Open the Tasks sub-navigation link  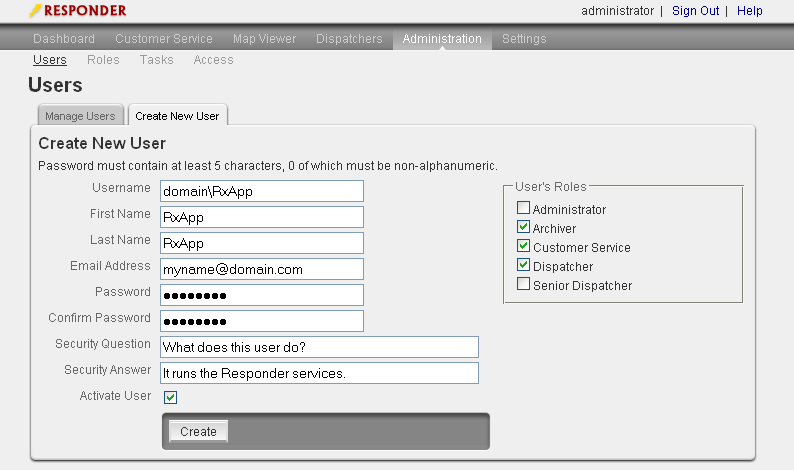click(x=156, y=60)
